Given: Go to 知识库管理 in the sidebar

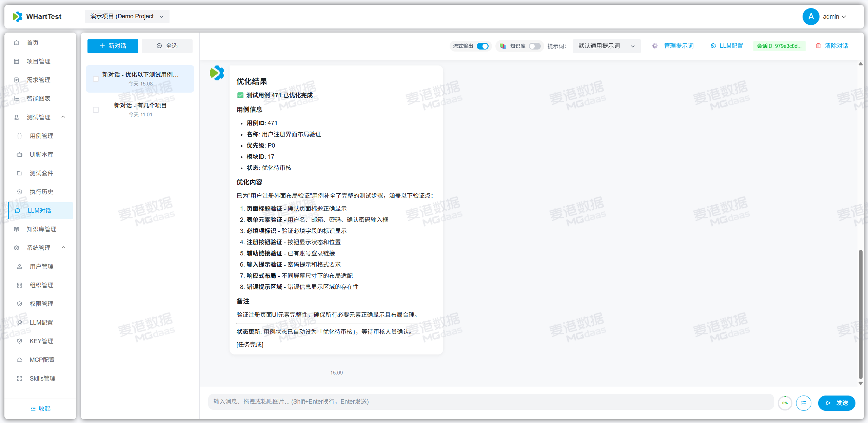Looking at the screenshot, I should (x=41, y=229).
